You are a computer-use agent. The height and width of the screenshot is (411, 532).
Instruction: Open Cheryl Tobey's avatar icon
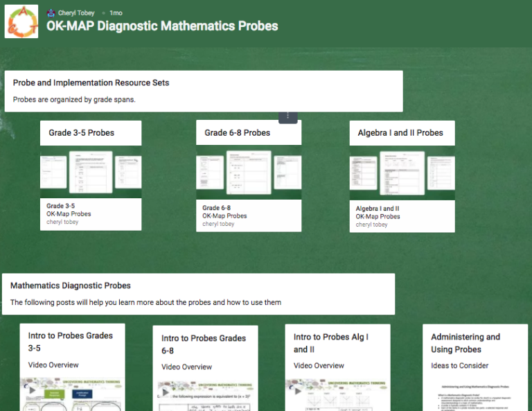click(x=51, y=13)
